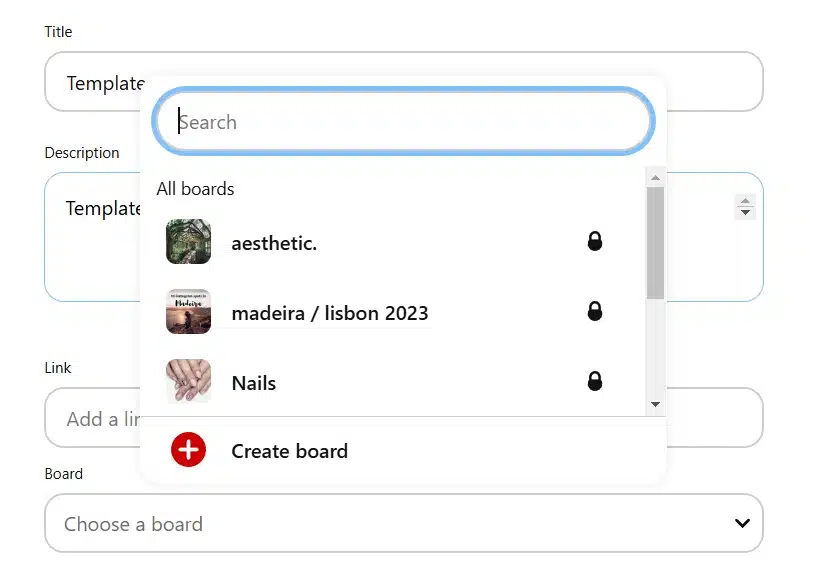Click the lock icon beside aesthetic. board
Screen dimensions: 831x578
tap(595, 241)
